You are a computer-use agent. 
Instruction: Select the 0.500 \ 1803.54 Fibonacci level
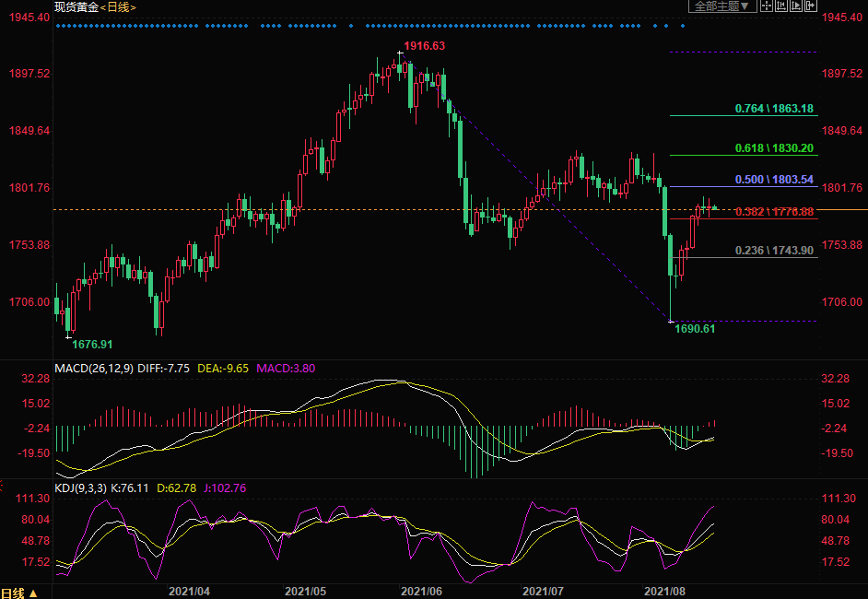tap(774, 180)
